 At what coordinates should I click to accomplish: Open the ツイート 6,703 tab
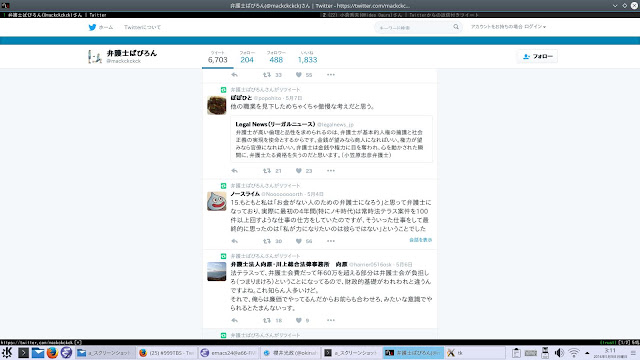(218, 57)
